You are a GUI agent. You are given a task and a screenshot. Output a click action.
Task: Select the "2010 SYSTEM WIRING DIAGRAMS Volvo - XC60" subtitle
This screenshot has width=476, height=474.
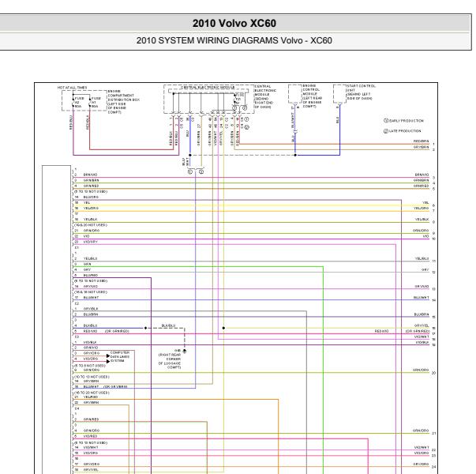coord(234,40)
